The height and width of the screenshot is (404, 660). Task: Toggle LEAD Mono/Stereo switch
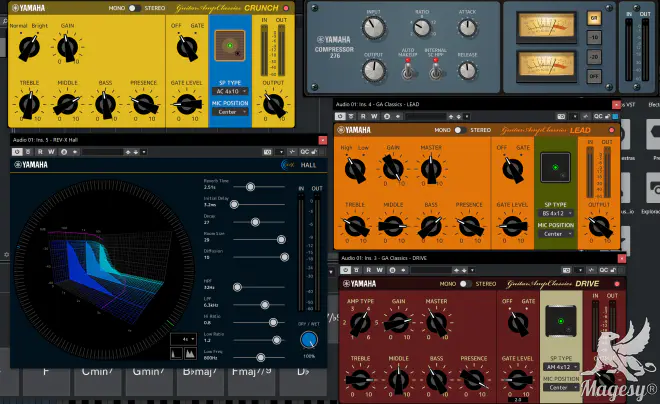[460, 130]
